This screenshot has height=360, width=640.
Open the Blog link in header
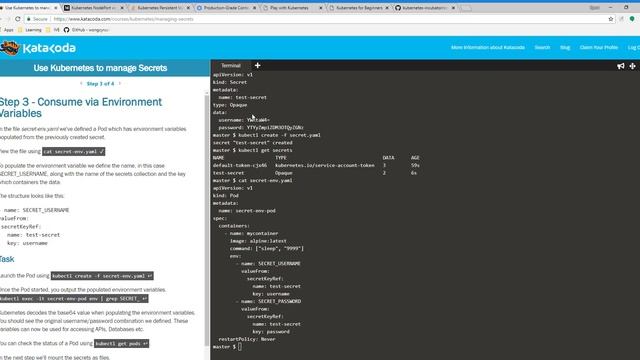pyautogui.click(x=565, y=47)
